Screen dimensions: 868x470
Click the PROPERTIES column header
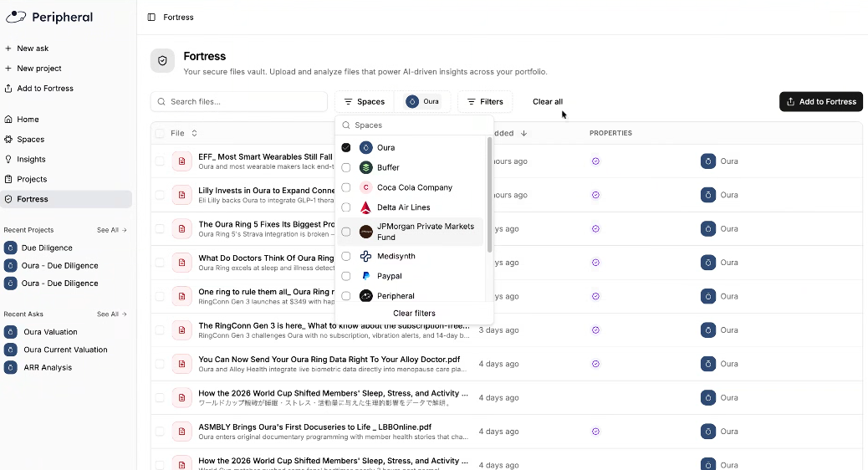point(610,133)
